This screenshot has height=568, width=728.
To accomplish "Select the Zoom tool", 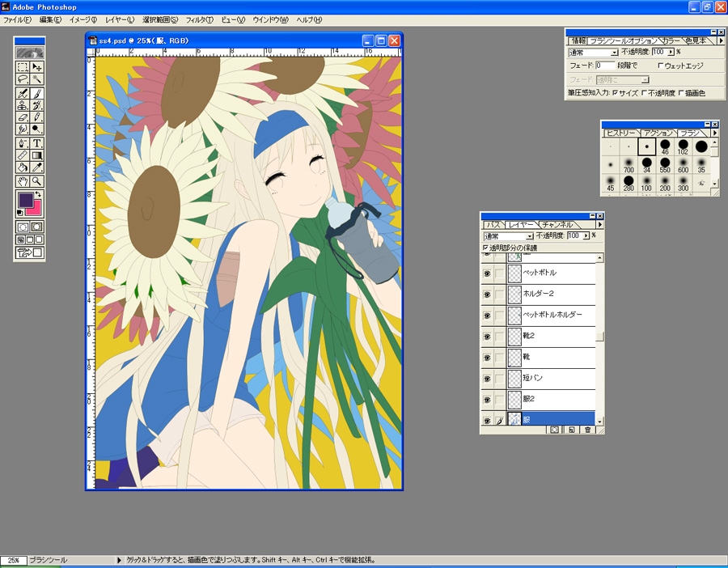I will (x=36, y=181).
